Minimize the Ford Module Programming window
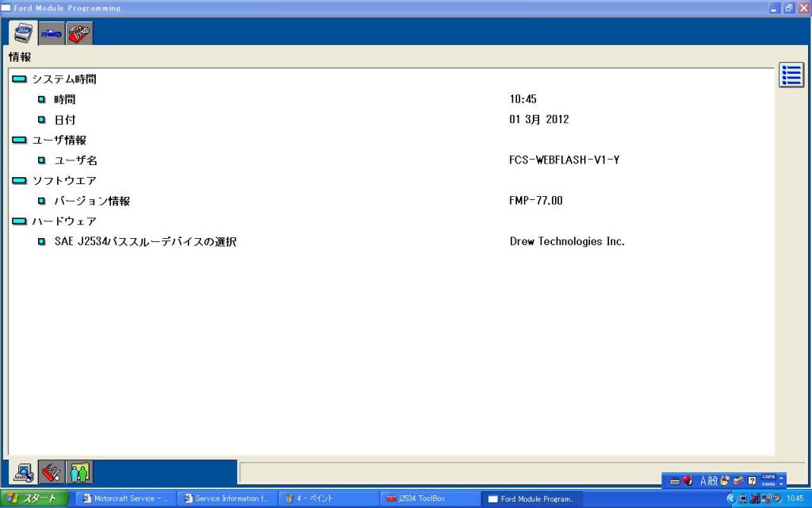Screen dimensions: 812x508 point(774,8)
